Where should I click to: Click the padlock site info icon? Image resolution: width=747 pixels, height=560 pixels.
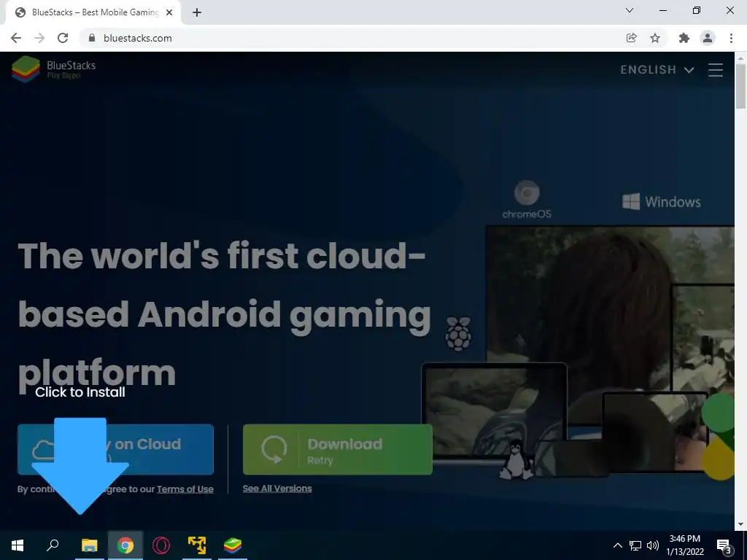pyautogui.click(x=92, y=38)
